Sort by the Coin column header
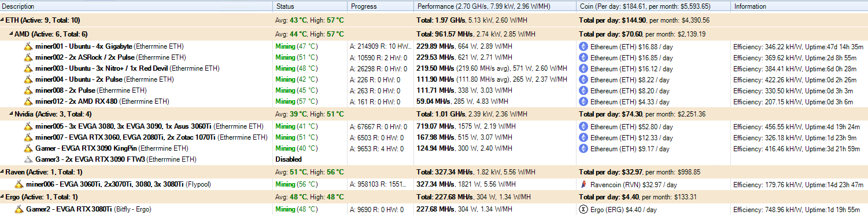 tap(654, 6)
